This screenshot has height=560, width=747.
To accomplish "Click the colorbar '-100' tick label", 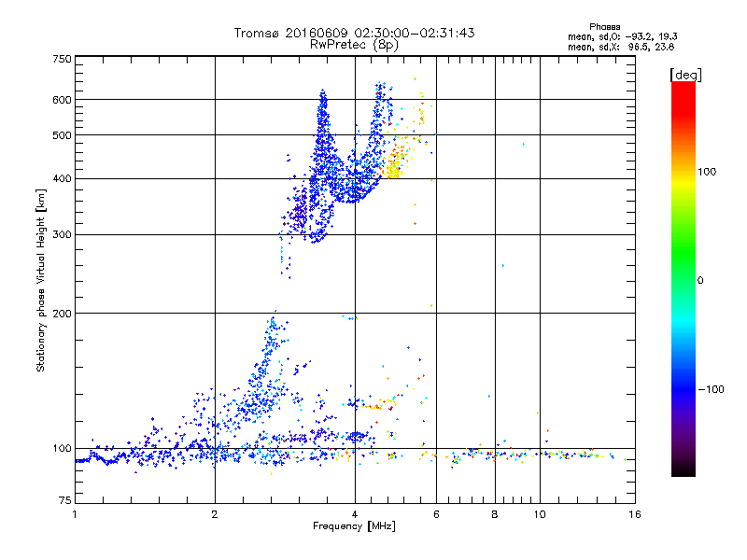I will [x=711, y=389].
